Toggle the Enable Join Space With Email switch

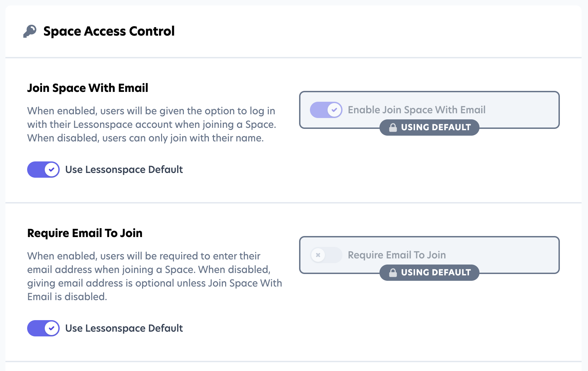coord(326,110)
